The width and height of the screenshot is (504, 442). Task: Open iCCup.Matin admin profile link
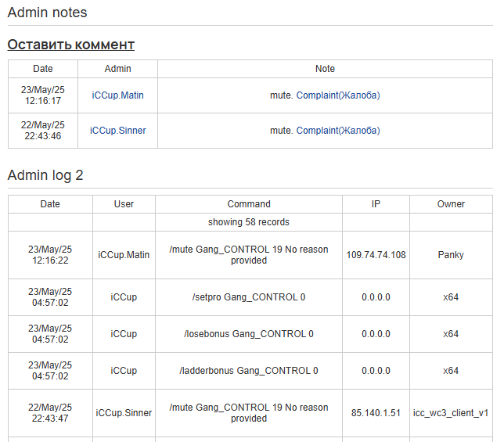[x=117, y=95]
